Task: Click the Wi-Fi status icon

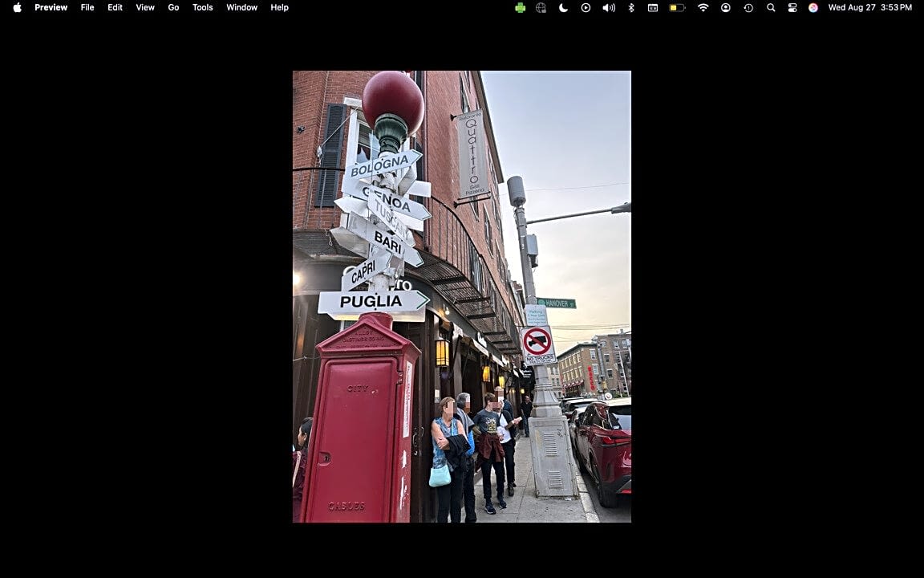Action: tap(703, 7)
